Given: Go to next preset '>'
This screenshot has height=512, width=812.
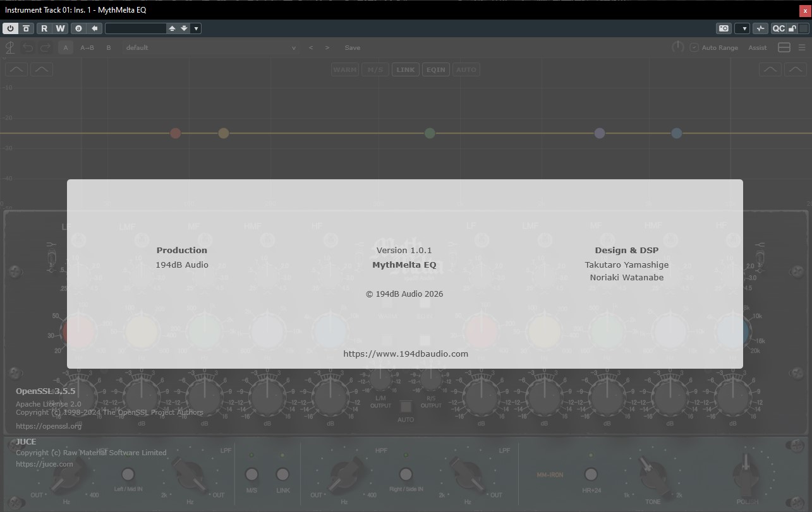Looking at the screenshot, I should [x=327, y=47].
